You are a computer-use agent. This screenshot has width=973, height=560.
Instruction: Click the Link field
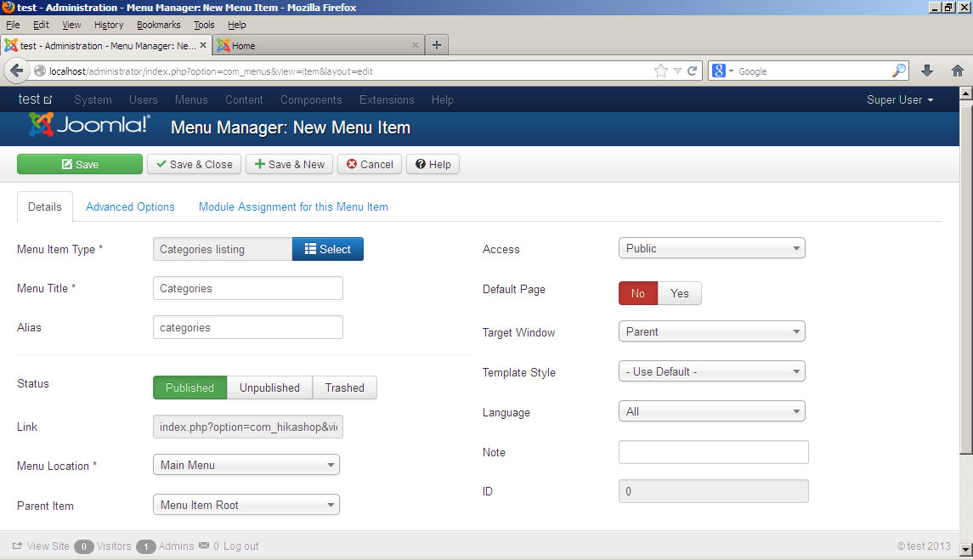click(248, 427)
